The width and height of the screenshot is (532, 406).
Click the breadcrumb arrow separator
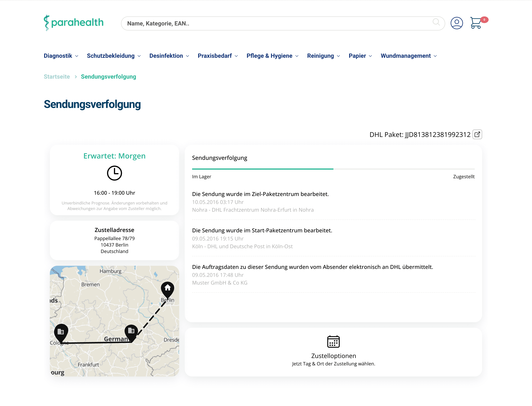[76, 77]
